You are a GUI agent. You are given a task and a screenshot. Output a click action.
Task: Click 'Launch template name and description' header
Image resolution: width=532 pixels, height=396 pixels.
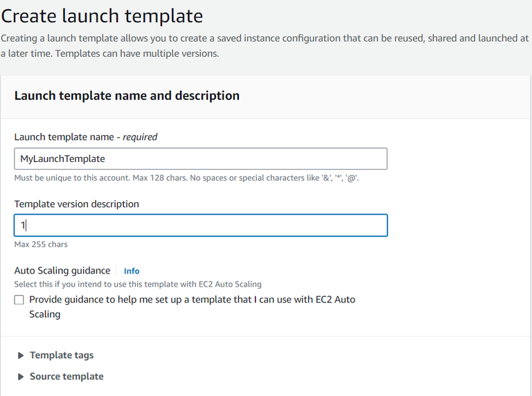tap(127, 96)
